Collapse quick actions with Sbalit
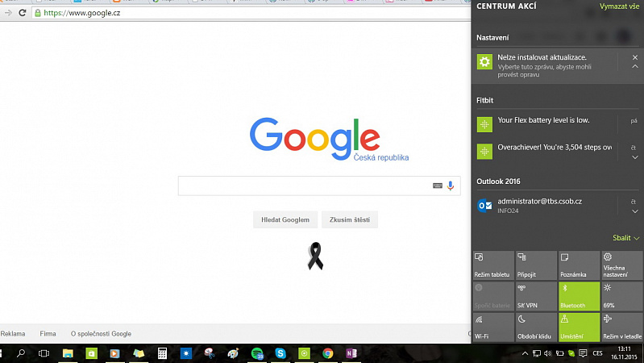This screenshot has height=363, width=644. point(626,238)
